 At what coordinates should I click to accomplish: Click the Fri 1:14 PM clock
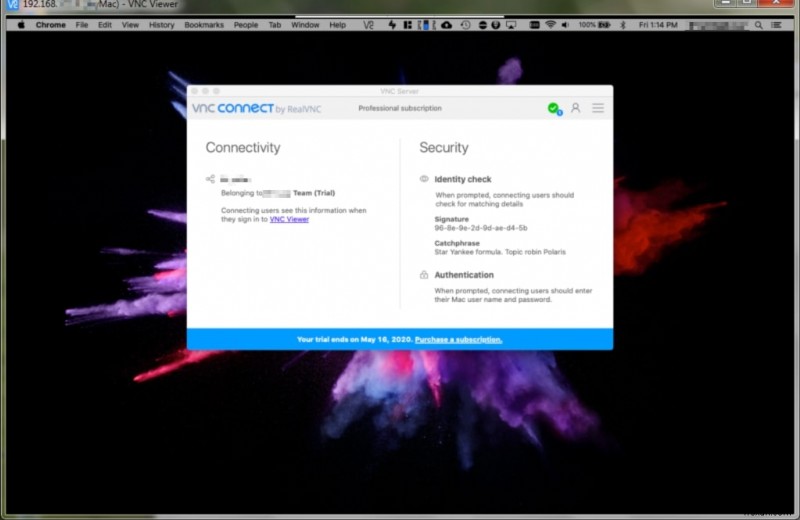pos(658,24)
